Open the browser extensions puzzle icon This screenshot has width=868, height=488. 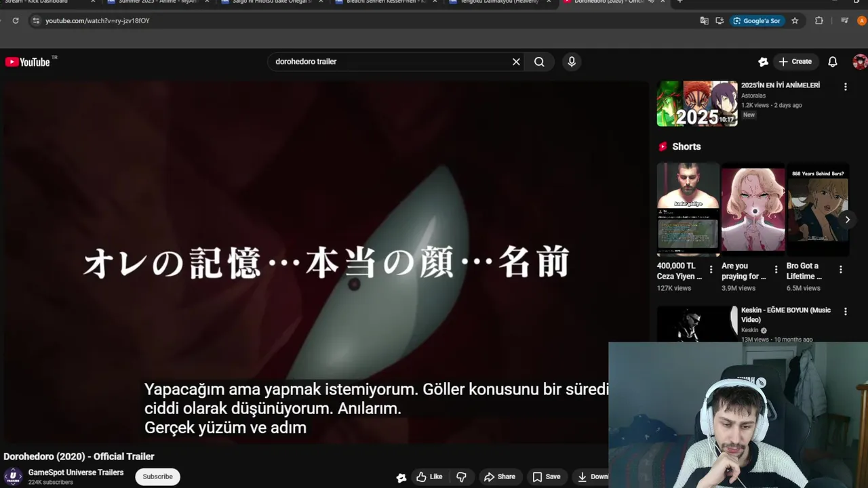(x=818, y=21)
